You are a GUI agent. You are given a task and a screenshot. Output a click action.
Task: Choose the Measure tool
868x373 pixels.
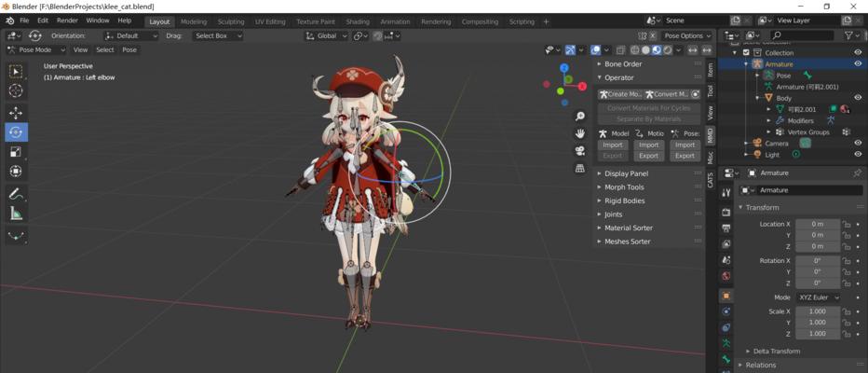tap(16, 214)
